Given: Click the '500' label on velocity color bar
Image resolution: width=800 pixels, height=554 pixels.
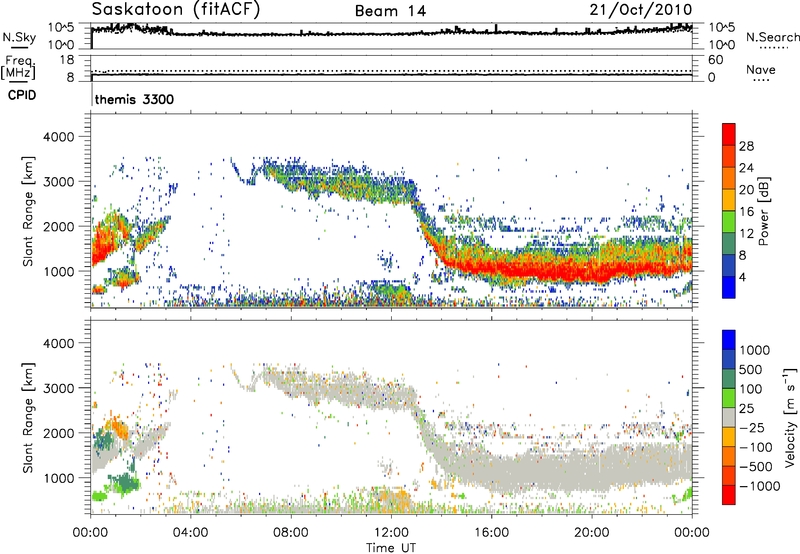Looking at the screenshot, I should click(x=751, y=370).
